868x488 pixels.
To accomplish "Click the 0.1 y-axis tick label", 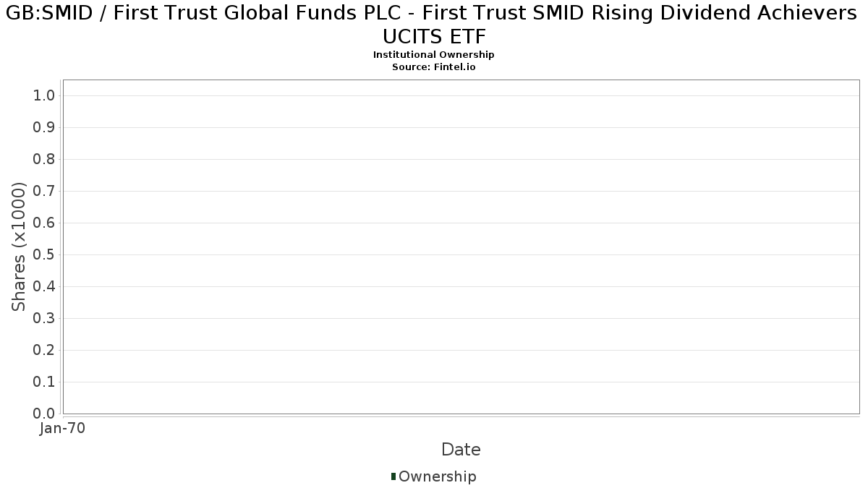I will [x=44, y=382].
